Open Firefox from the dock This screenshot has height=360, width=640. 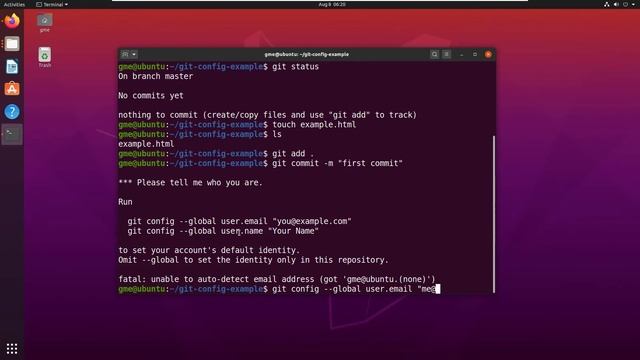tap(12, 21)
